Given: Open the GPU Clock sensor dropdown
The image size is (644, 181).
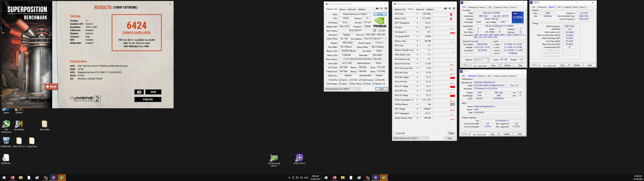Looking at the screenshot, I should pos(417,14).
